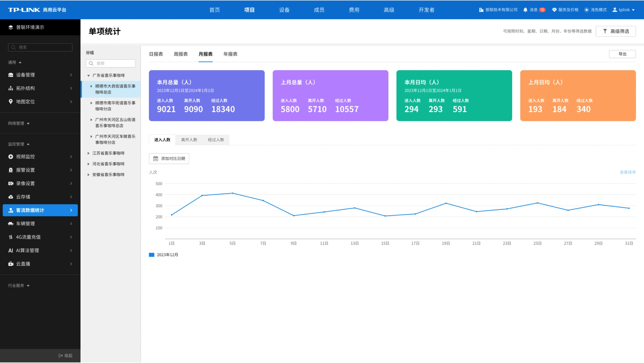Open the 高级筛选 advanced filter
Screen dimensions: 644x363
[x=616, y=31]
